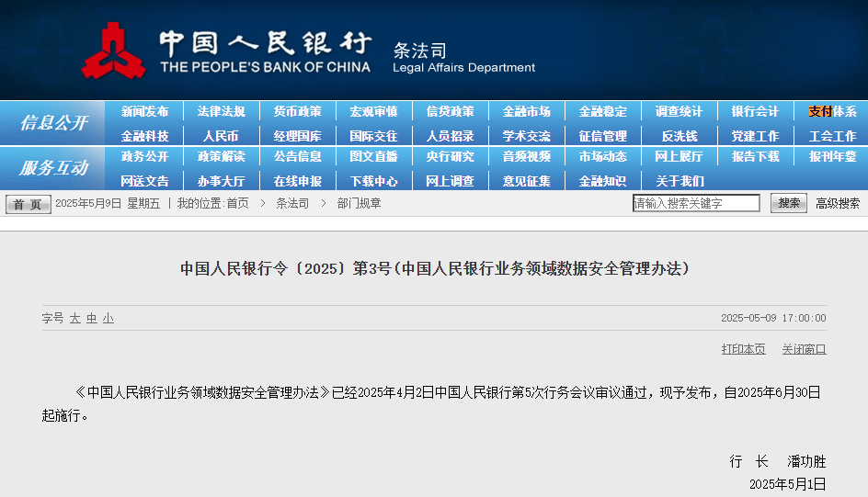Open 报告下载 menu item

click(756, 157)
